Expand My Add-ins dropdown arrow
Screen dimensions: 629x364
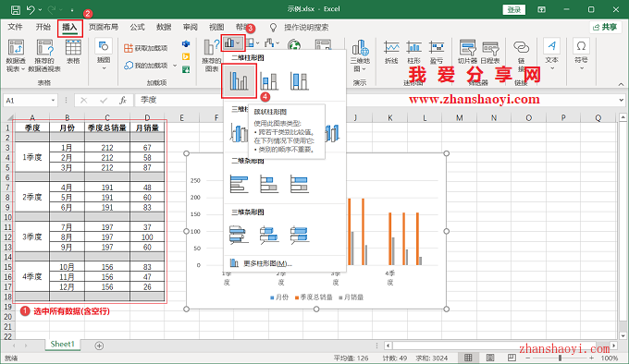(175, 66)
